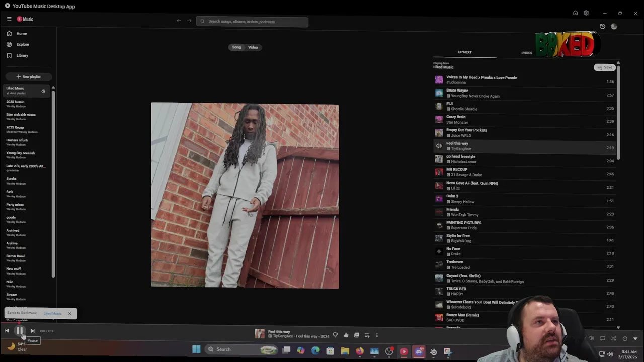Toggle like on Feel this way

coord(346,335)
